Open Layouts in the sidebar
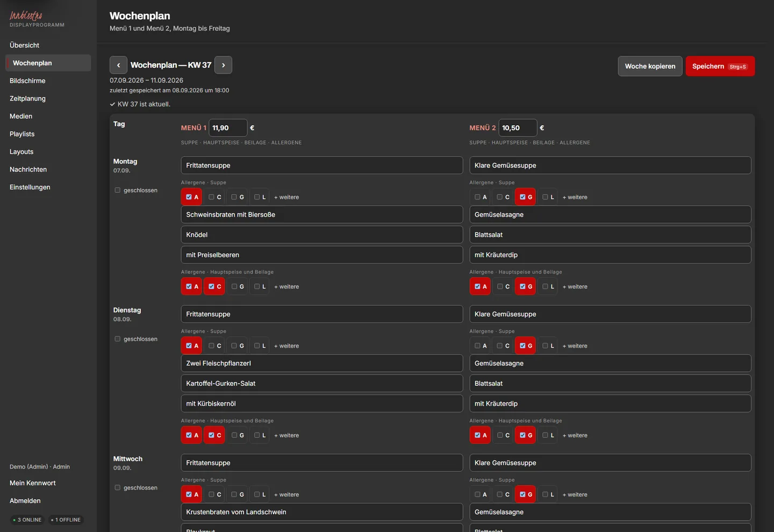 tap(48, 152)
